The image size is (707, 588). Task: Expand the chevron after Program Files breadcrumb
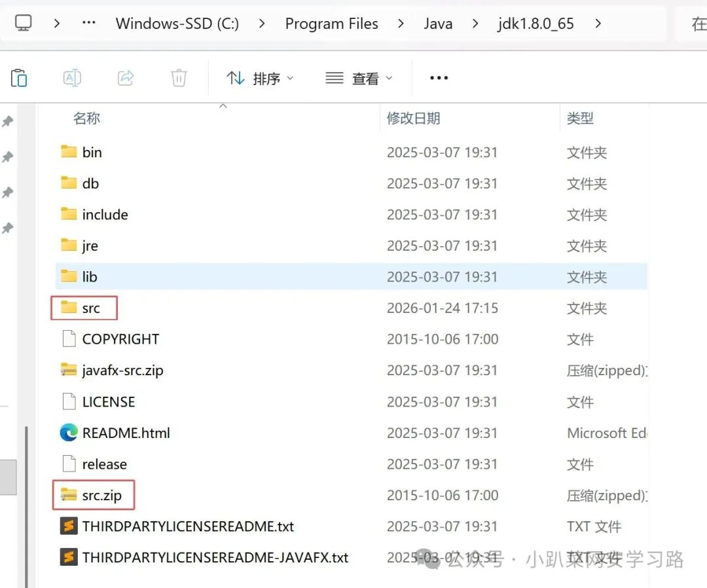tap(401, 24)
